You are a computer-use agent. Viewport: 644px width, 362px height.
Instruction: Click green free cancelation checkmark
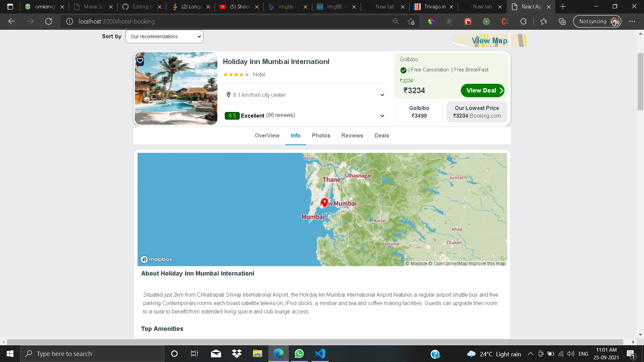coord(404,70)
